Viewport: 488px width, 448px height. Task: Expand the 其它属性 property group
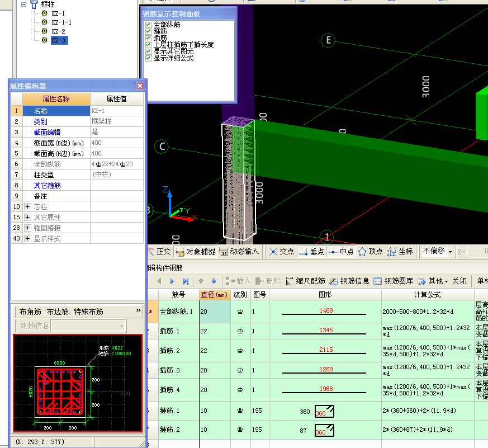click(x=28, y=218)
